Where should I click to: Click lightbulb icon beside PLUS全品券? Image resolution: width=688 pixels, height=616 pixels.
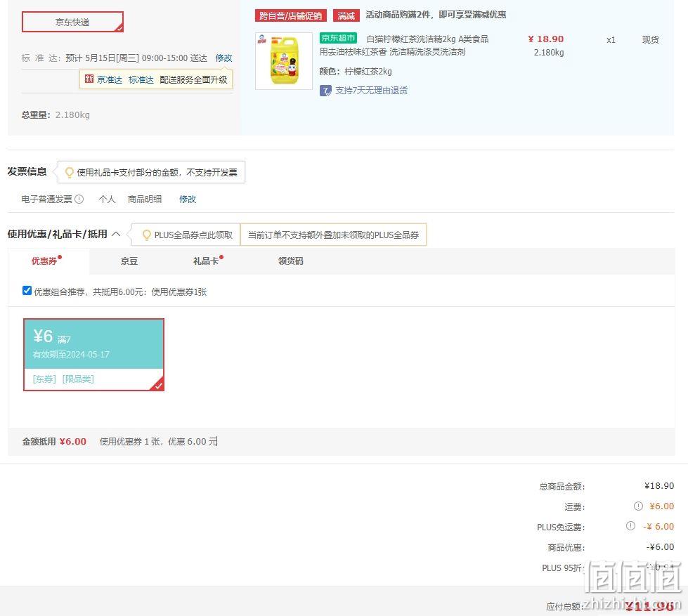point(147,235)
